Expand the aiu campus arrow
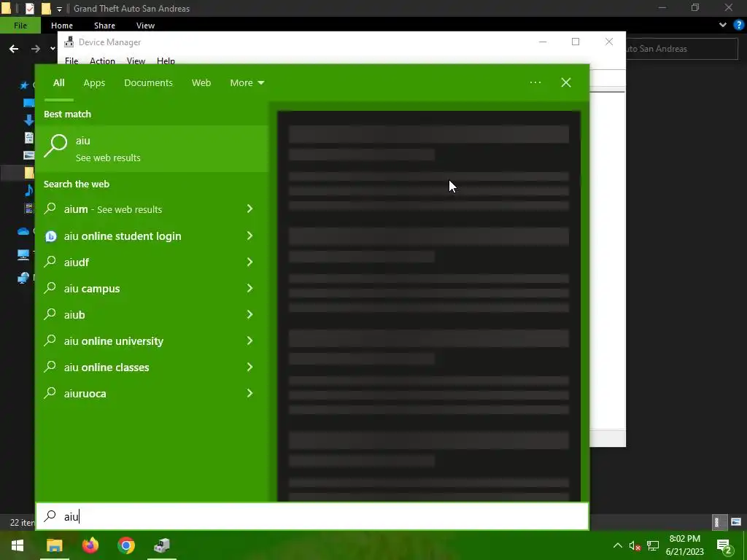747x560 pixels. tap(249, 287)
